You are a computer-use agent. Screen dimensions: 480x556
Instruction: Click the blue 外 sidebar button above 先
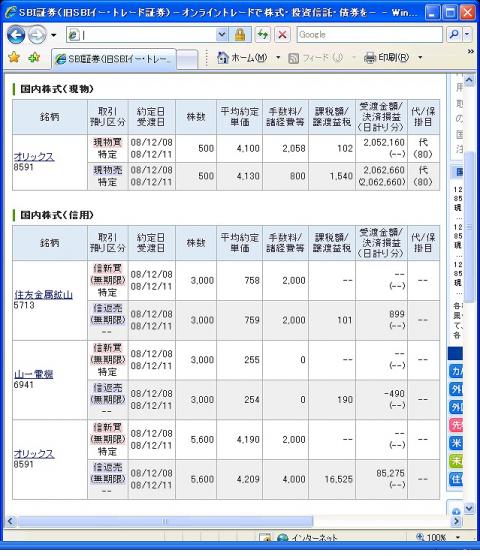(x=456, y=407)
